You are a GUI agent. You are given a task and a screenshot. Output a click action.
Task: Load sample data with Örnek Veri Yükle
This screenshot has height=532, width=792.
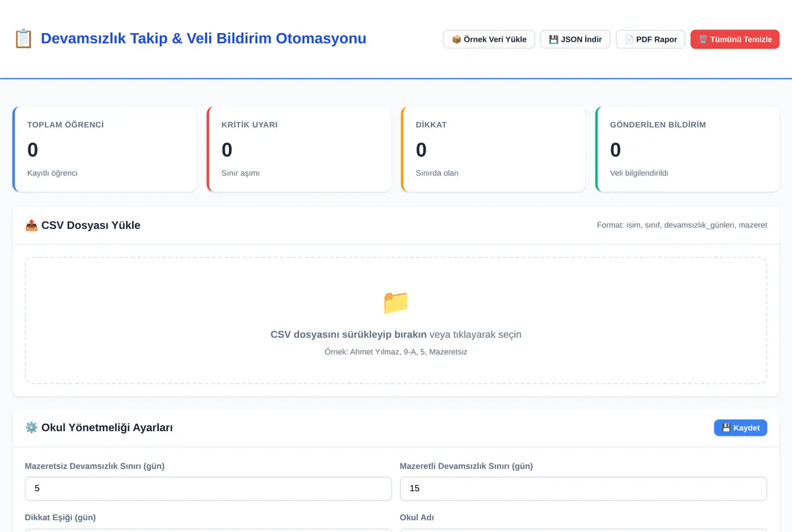click(x=489, y=39)
